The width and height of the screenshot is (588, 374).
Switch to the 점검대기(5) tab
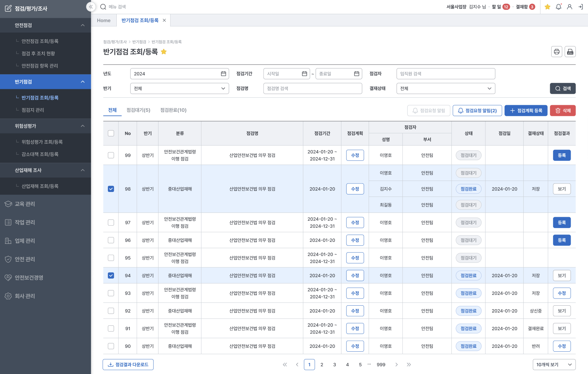point(138,110)
